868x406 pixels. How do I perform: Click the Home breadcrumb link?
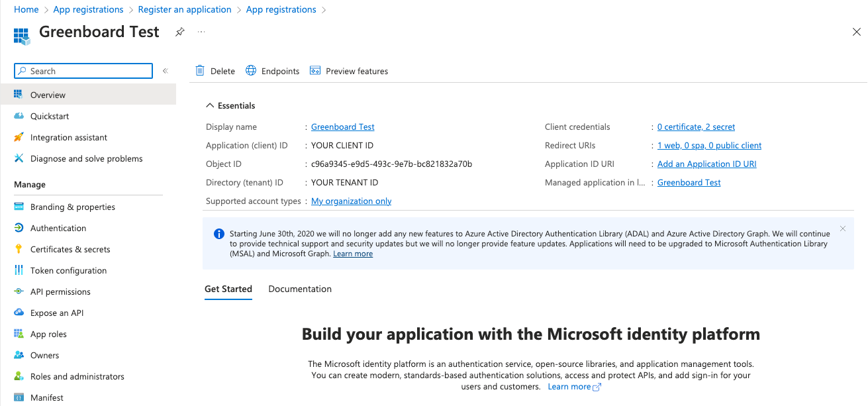(26, 9)
